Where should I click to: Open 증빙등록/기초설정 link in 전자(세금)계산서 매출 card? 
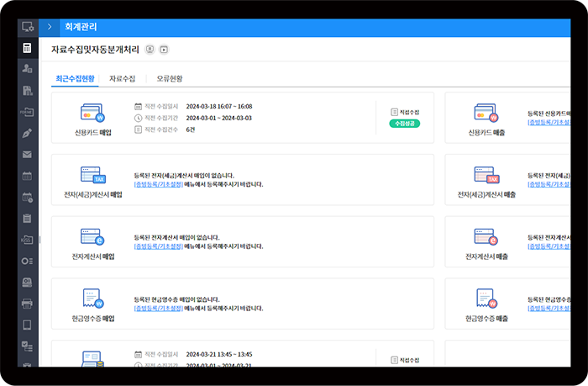pos(549,184)
